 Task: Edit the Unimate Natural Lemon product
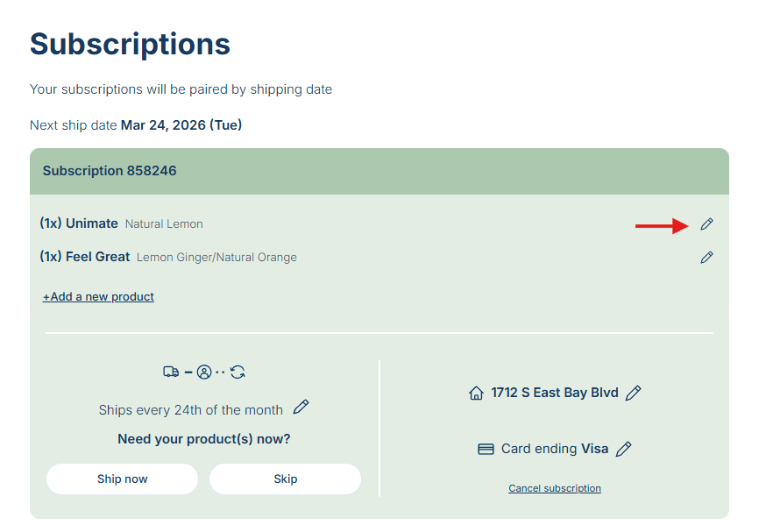(x=706, y=224)
